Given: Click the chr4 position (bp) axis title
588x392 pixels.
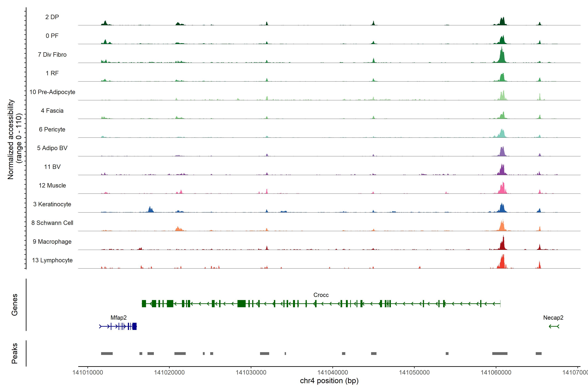Looking at the screenshot, I should point(329,381).
